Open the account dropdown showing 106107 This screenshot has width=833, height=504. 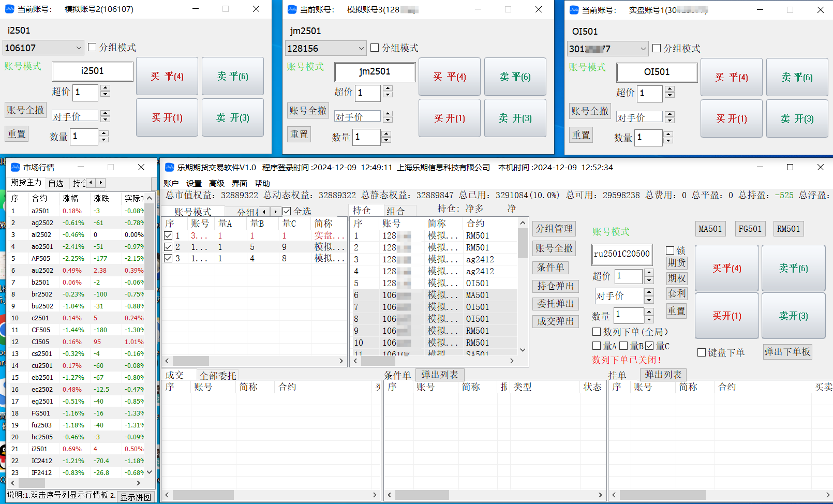pos(79,48)
